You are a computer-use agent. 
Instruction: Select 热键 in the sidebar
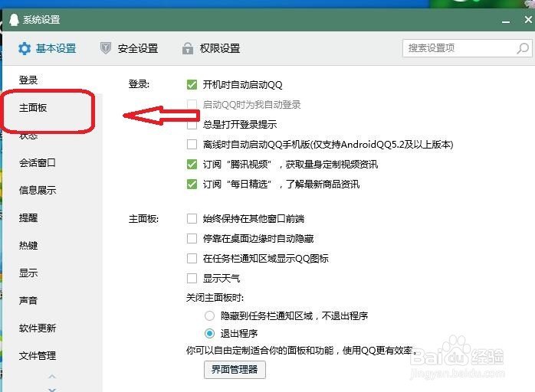(x=28, y=246)
